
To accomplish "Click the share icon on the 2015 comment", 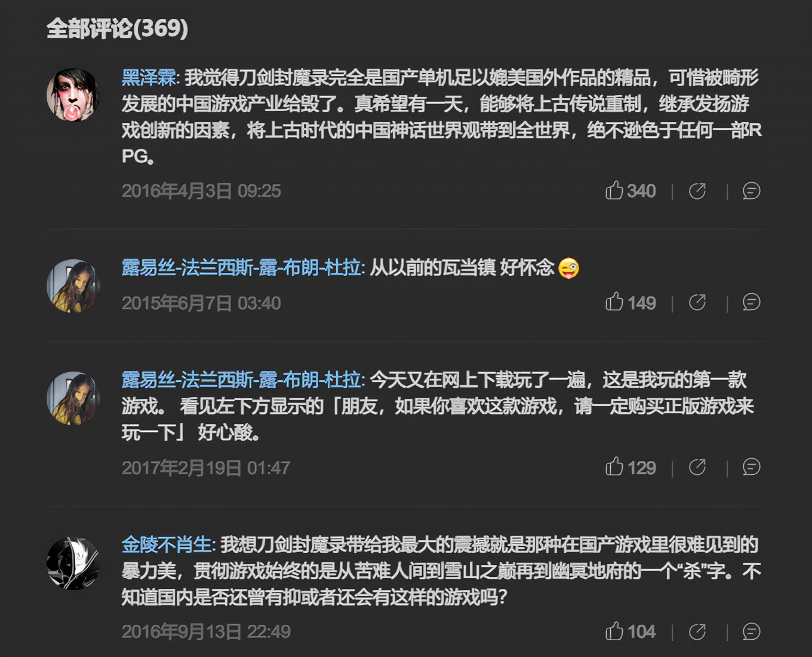I will 697,302.
